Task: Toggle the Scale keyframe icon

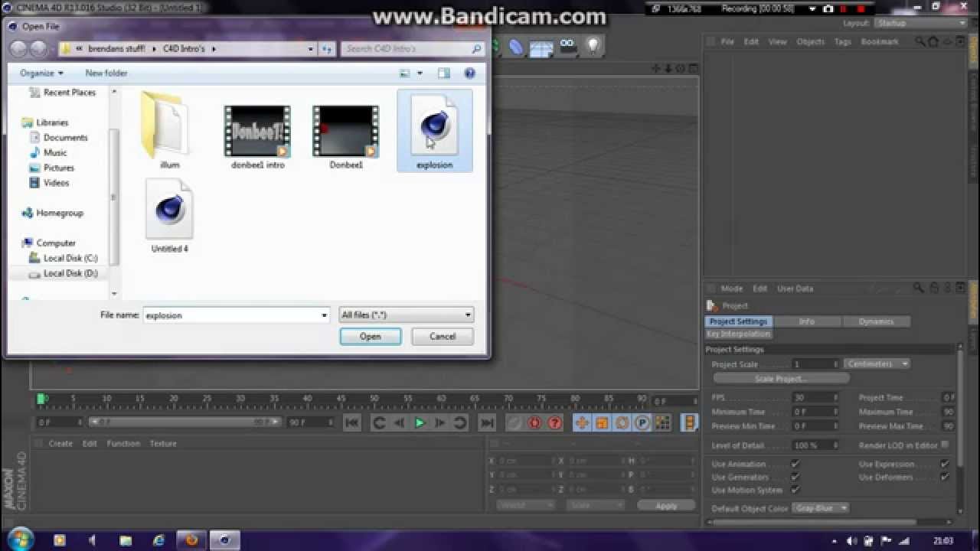Action: tap(602, 422)
